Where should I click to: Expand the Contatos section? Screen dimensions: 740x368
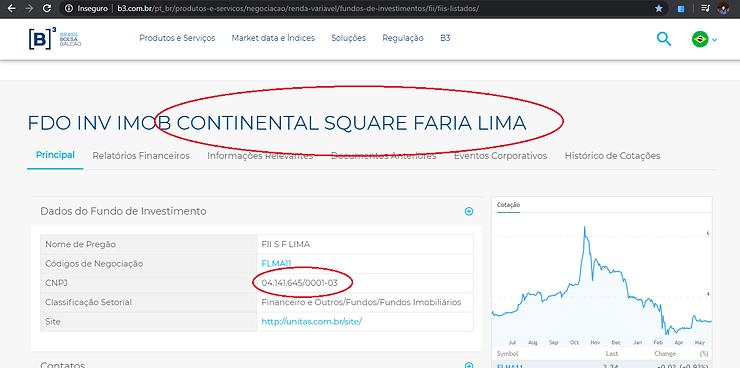pyautogui.click(x=469, y=365)
